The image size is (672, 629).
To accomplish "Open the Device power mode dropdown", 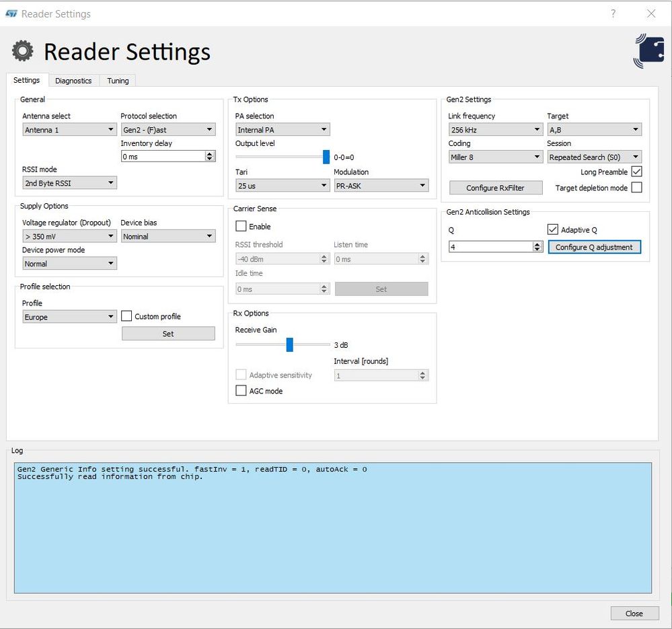I will pyautogui.click(x=69, y=264).
